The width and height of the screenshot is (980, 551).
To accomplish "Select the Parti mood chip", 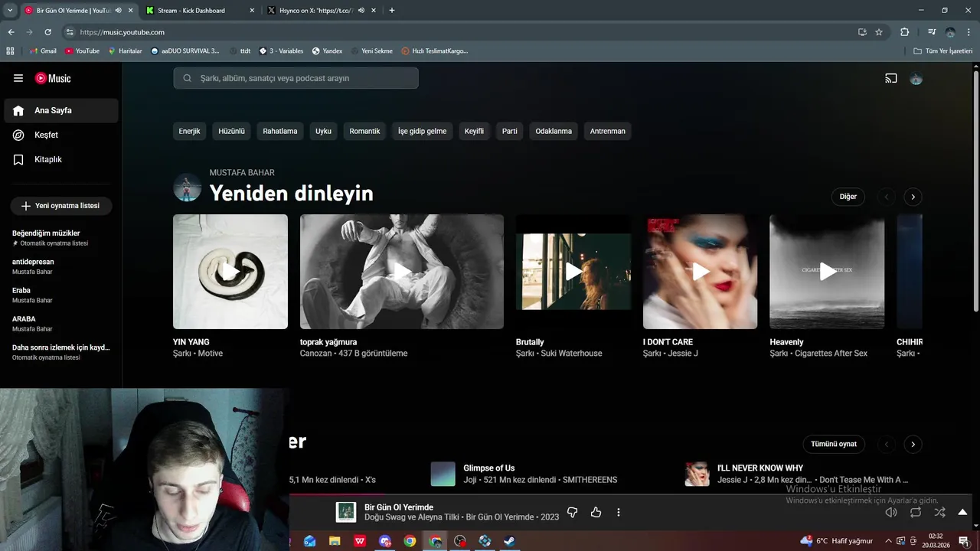I will [510, 131].
